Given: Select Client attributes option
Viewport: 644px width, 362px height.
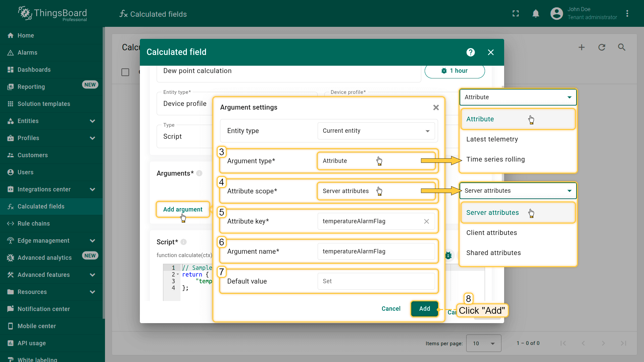Looking at the screenshot, I should pos(491,233).
